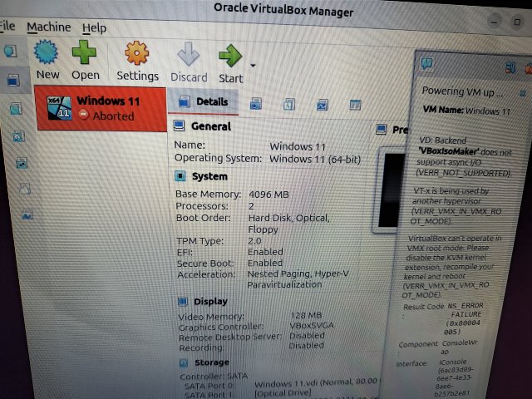The height and width of the screenshot is (399, 532).
Task: Click the Storage section header
Action: 211,362
